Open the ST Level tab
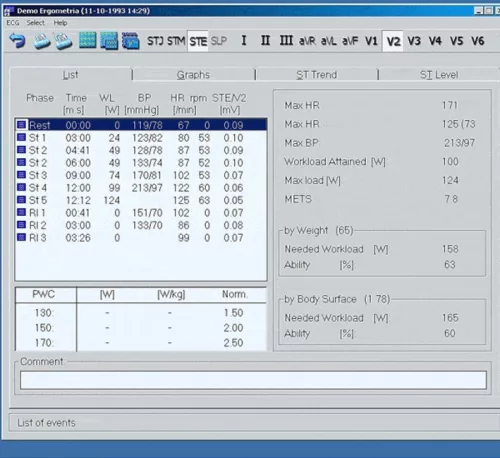The width and height of the screenshot is (500, 458). pyautogui.click(x=439, y=75)
